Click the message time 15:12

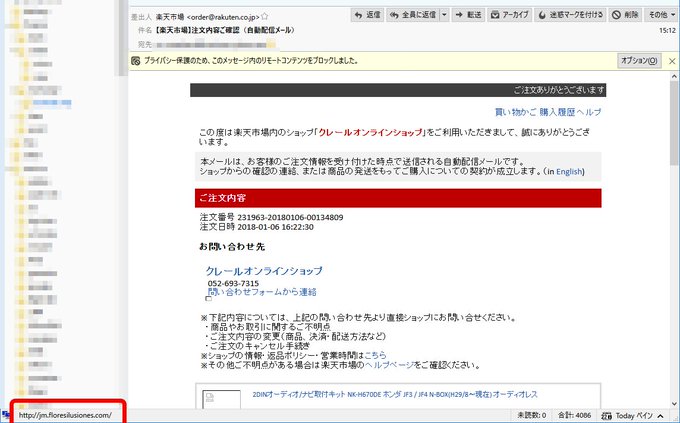pos(667,30)
